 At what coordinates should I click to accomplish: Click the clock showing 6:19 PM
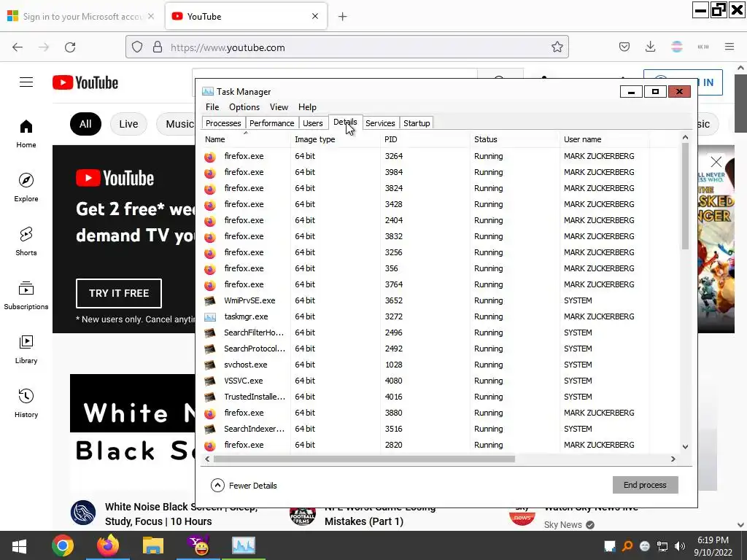[713, 540]
